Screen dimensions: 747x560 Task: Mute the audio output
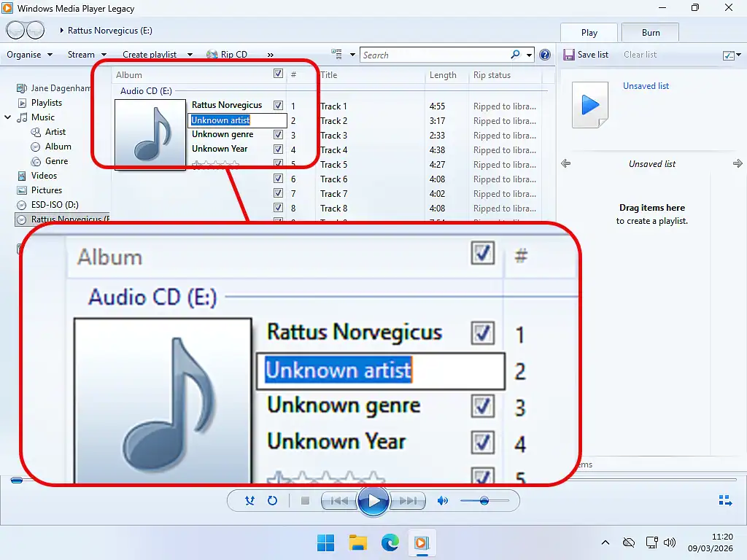coord(442,501)
